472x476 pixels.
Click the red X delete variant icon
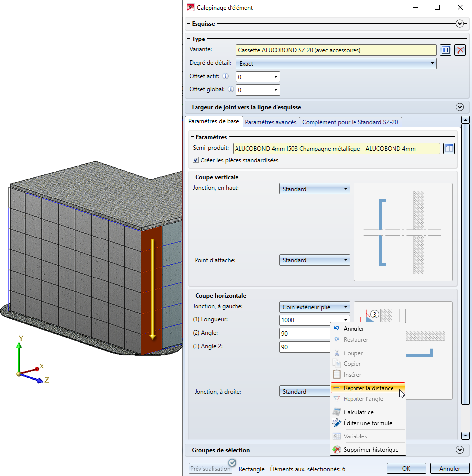pos(460,50)
